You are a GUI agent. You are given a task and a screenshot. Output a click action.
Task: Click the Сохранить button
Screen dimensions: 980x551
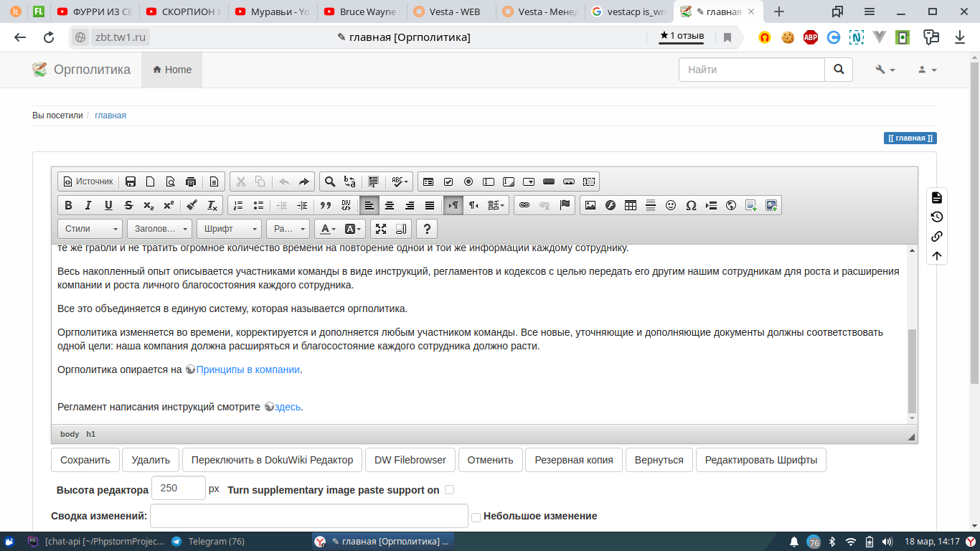pos(85,460)
